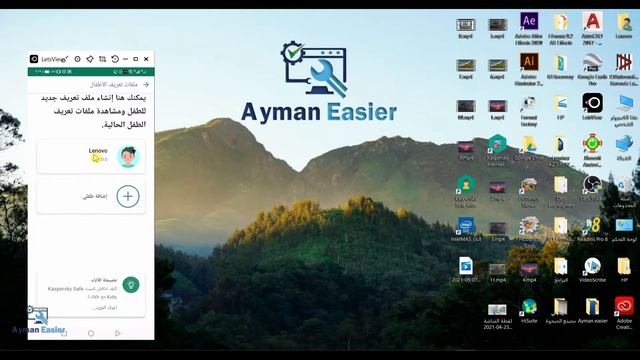This screenshot has width=640, height=360.
Task: Tap the 'اعرف المزيد' learn more link
Action: coord(104,307)
